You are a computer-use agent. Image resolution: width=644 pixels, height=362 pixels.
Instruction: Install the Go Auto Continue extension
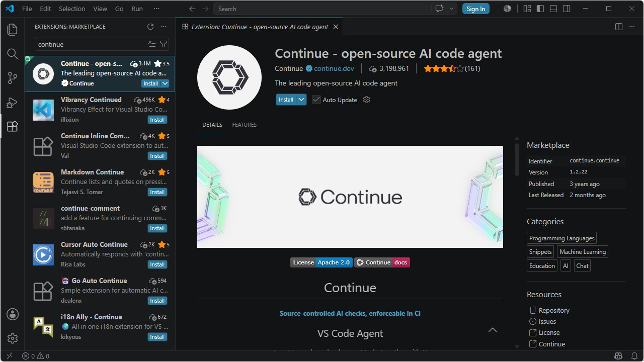157,301
